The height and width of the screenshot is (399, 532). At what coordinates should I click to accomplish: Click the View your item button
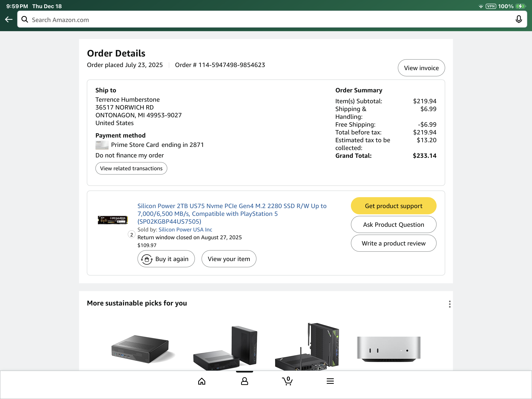click(229, 259)
